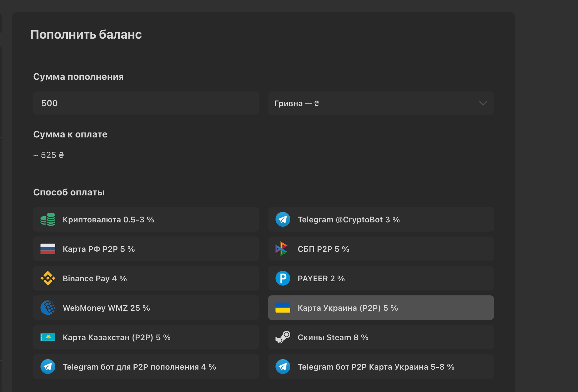Click the Russian flag icon

(48, 249)
